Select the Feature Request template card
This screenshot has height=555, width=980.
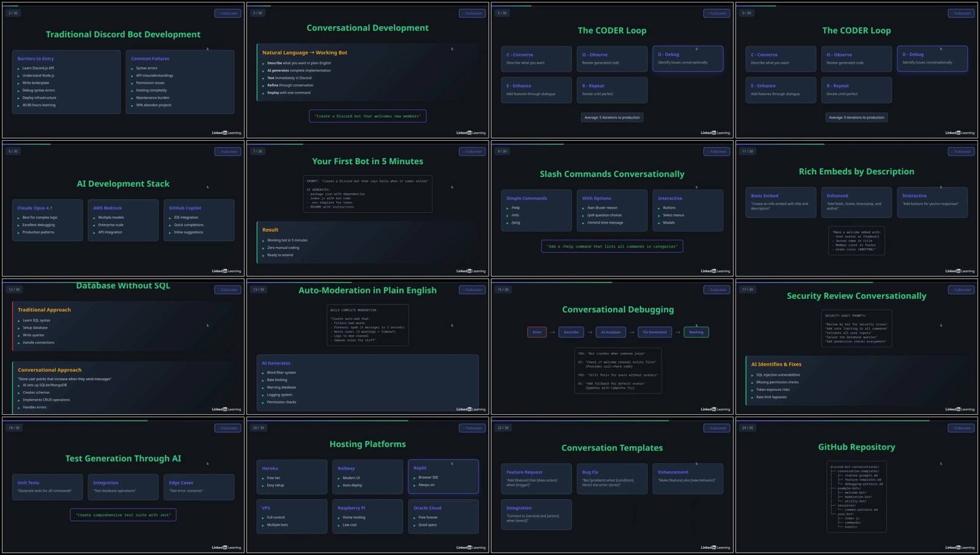[536, 479]
